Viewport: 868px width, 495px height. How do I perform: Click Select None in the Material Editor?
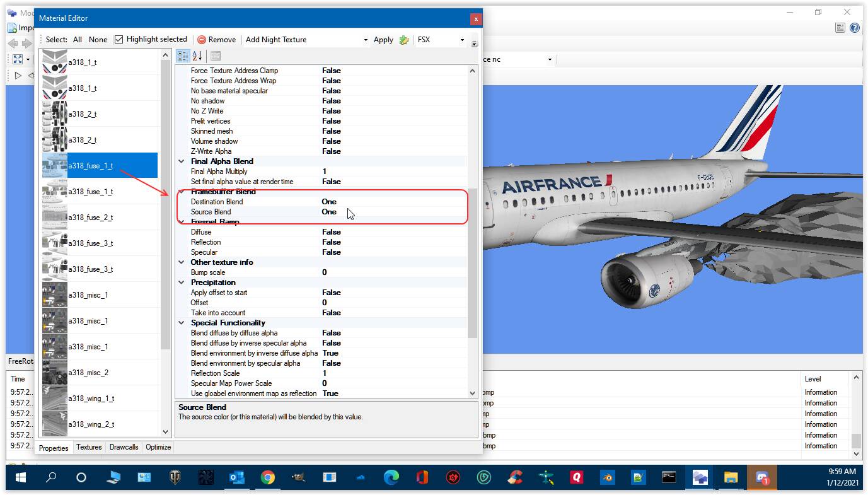coord(98,39)
